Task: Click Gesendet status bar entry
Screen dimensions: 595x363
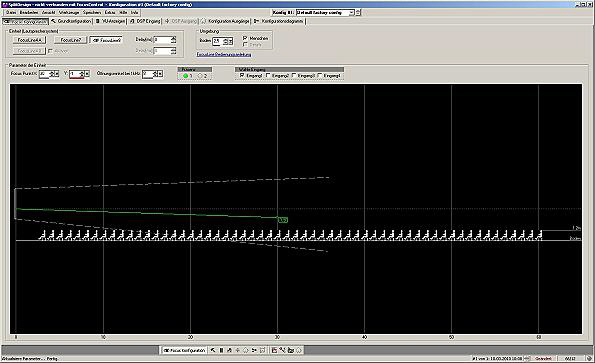Action: tap(543, 358)
